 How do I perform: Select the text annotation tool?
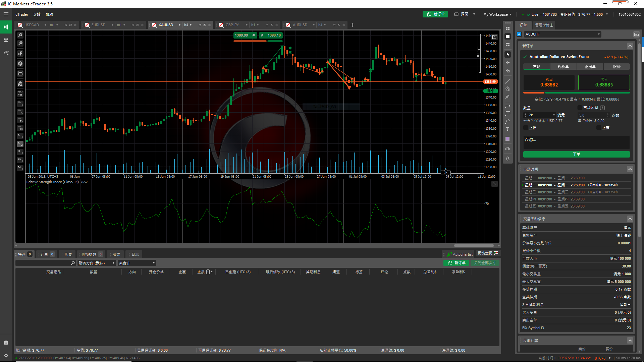(507, 129)
